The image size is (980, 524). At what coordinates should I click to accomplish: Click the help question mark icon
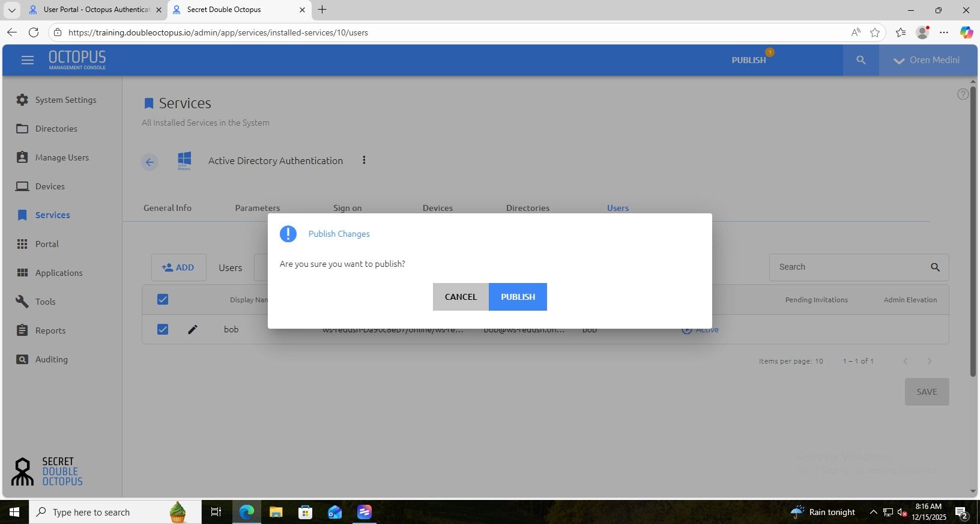click(963, 94)
